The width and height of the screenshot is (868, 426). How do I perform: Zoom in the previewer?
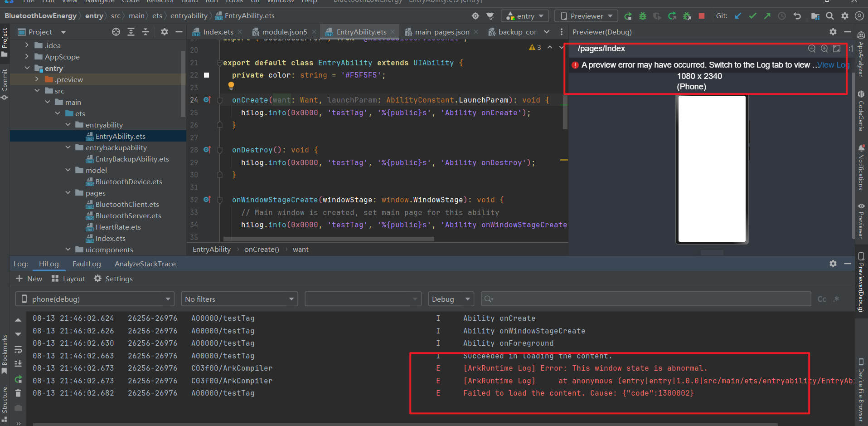coord(824,49)
